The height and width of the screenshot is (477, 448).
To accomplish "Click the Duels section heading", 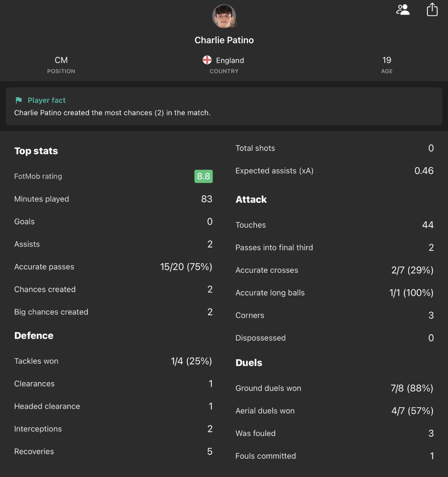I will 249,363.
